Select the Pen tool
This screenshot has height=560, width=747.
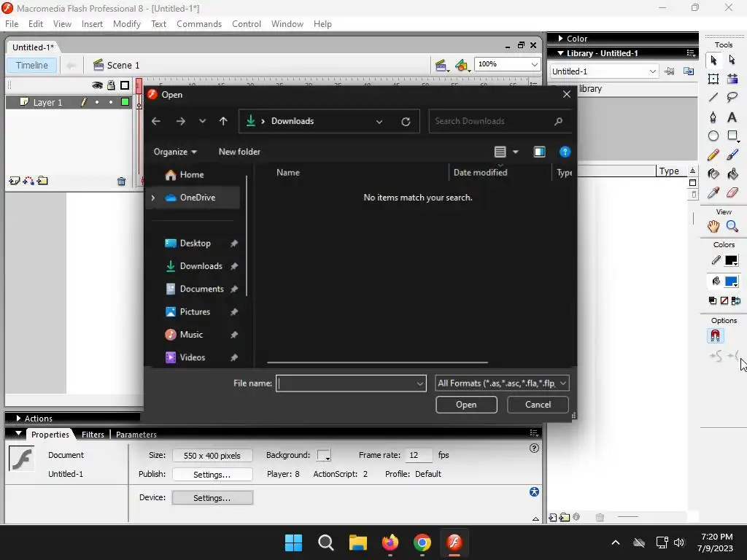pos(713,117)
